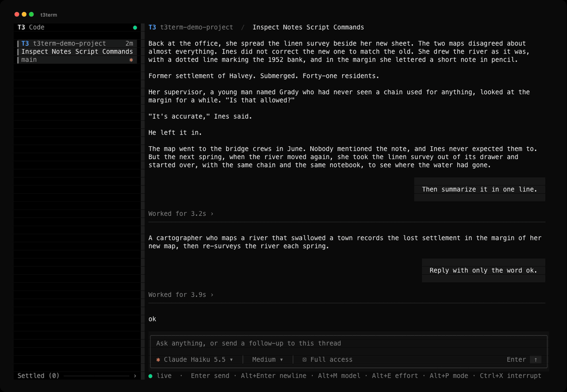Click the "It's accurate," Ines said line
The width and height of the screenshot is (567, 392).
[200, 116]
